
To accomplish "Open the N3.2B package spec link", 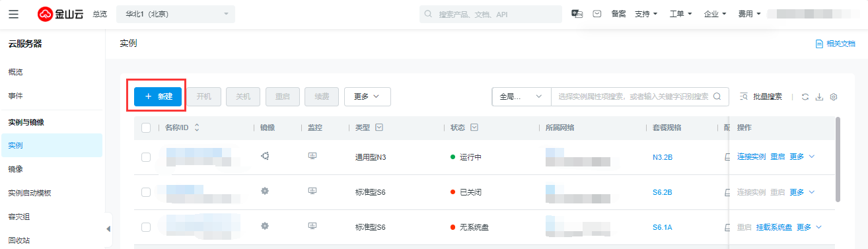I will [662, 157].
